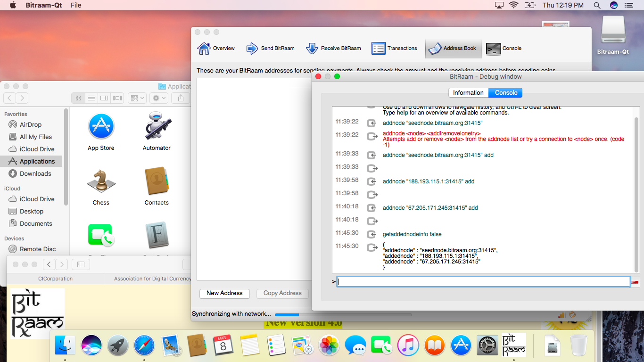Clear the console with the red icon
This screenshot has height=362, width=644.
[635, 282]
